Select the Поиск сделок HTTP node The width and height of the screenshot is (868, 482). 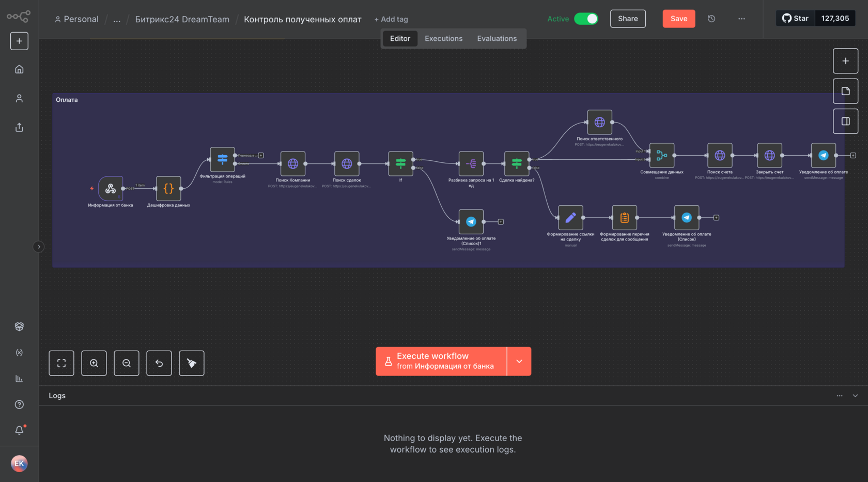point(347,163)
